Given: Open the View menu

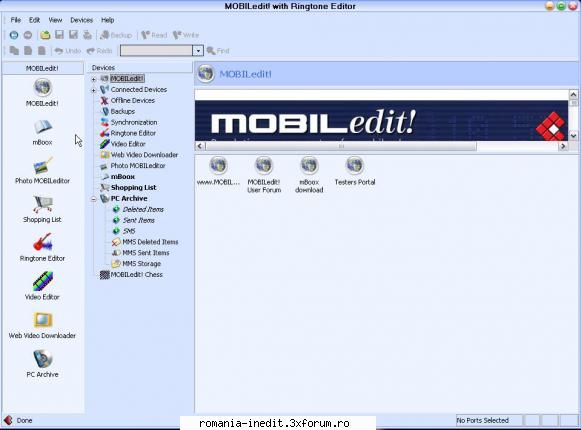Looking at the screenshot, I should [55, 20].
